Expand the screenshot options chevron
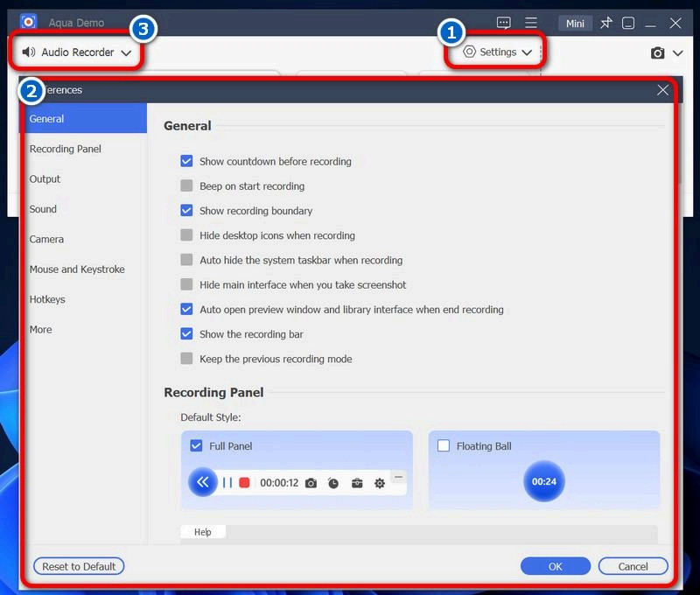The width and height of the screenshot is (700, 595). click(x=677, y=53)
